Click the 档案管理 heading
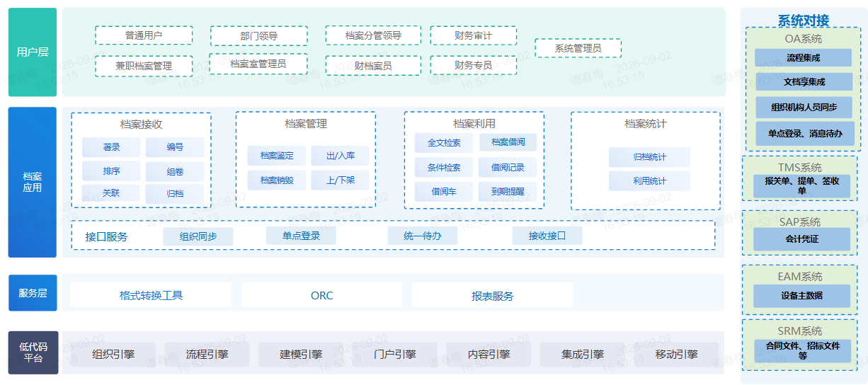 (x=306, y=124)
